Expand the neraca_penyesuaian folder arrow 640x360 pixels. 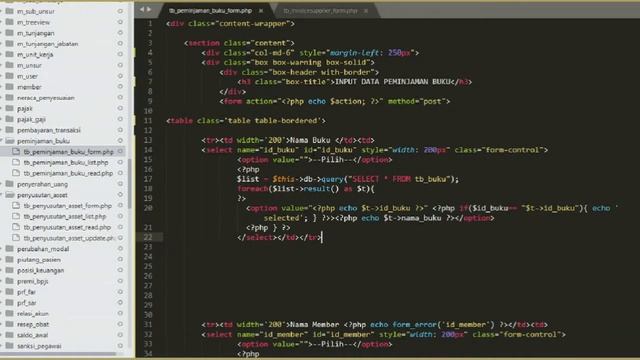coord(2,98)
